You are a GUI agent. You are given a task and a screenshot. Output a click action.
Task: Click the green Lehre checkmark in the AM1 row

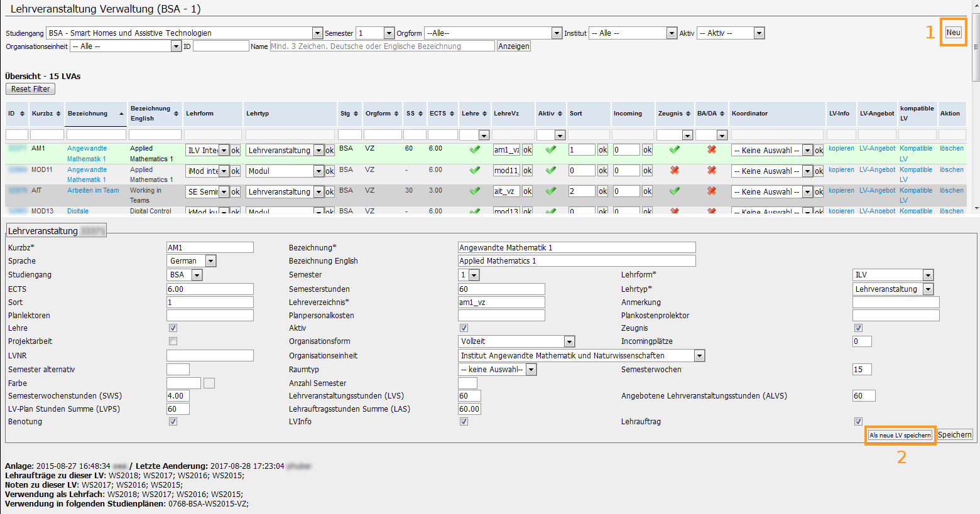(x=475, y=149)
